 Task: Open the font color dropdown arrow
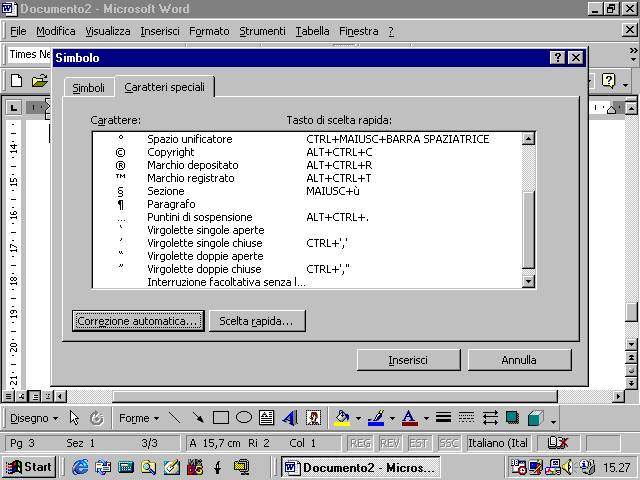(x=426, y=418)
